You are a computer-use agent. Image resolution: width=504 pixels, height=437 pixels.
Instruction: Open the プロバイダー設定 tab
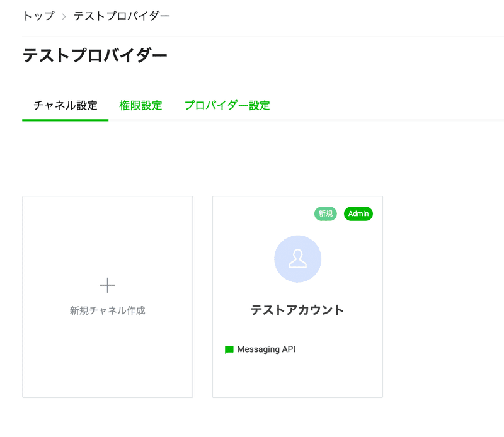point(227,105)
